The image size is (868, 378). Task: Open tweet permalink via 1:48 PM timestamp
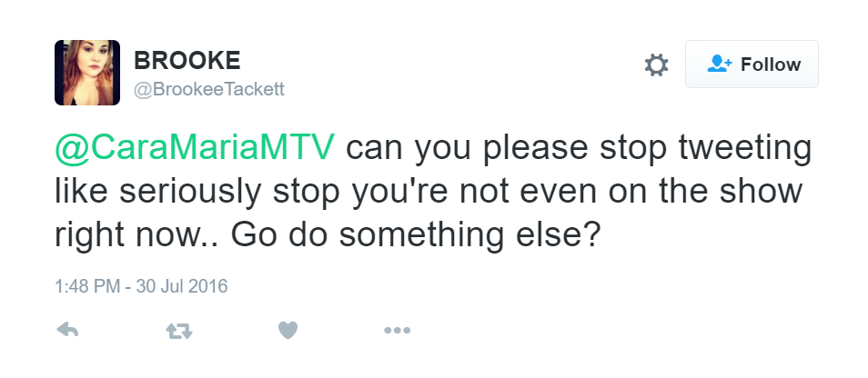pyautogui.click(x=87, y=285)
